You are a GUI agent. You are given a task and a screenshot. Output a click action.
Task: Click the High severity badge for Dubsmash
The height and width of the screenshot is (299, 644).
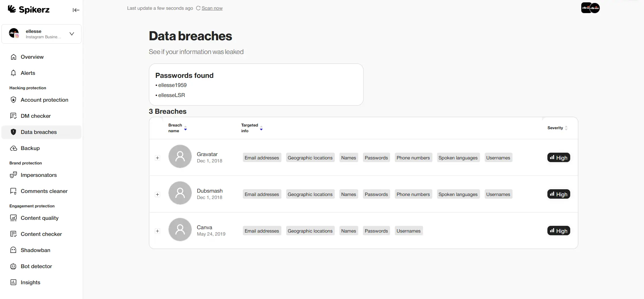click(x=559, y=194)
